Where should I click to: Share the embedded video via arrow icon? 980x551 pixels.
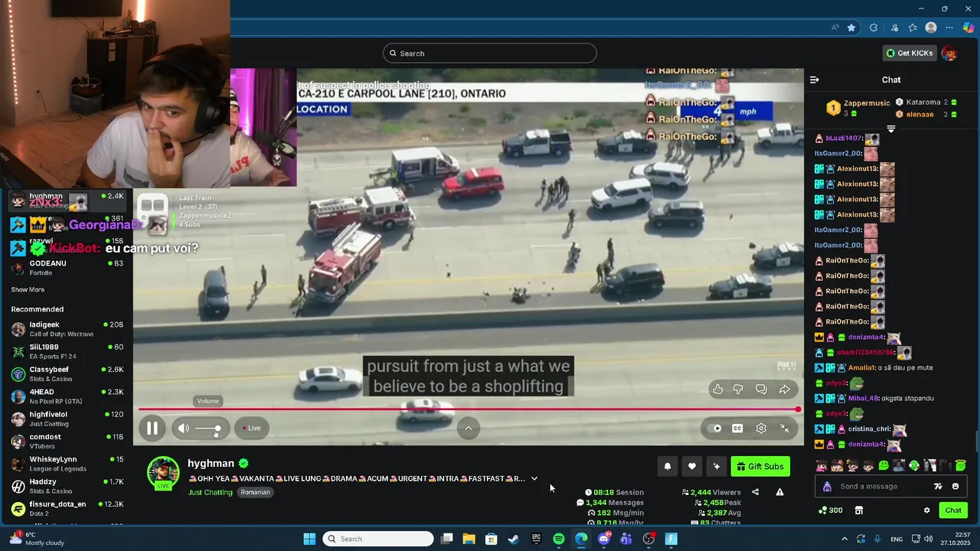785,390
